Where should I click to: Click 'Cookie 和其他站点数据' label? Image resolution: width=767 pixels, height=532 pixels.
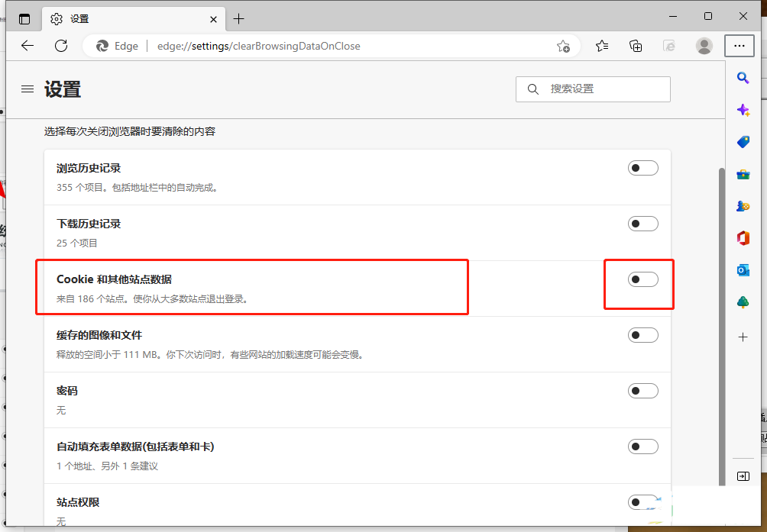tap(114, 279)
